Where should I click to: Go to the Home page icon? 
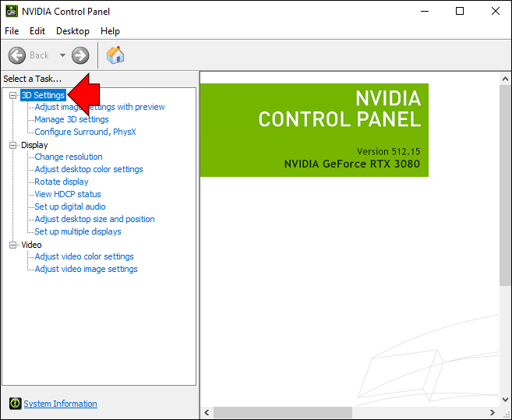tap(115, 55)
